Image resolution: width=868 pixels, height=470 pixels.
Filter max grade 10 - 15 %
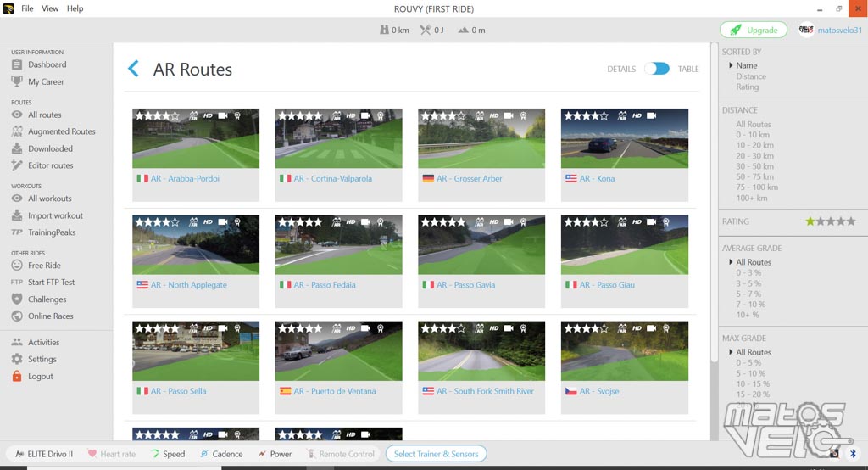[753, 383]
